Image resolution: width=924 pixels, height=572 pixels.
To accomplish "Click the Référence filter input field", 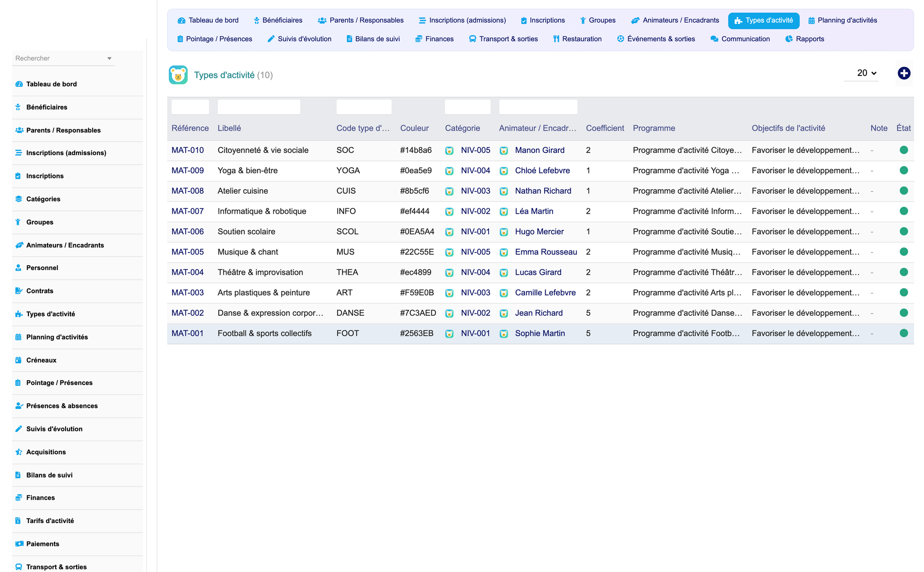I will (190, 107).
